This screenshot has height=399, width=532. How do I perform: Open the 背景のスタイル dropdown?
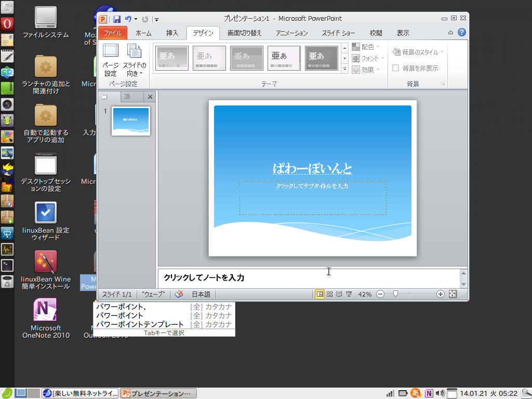(418, 52)
